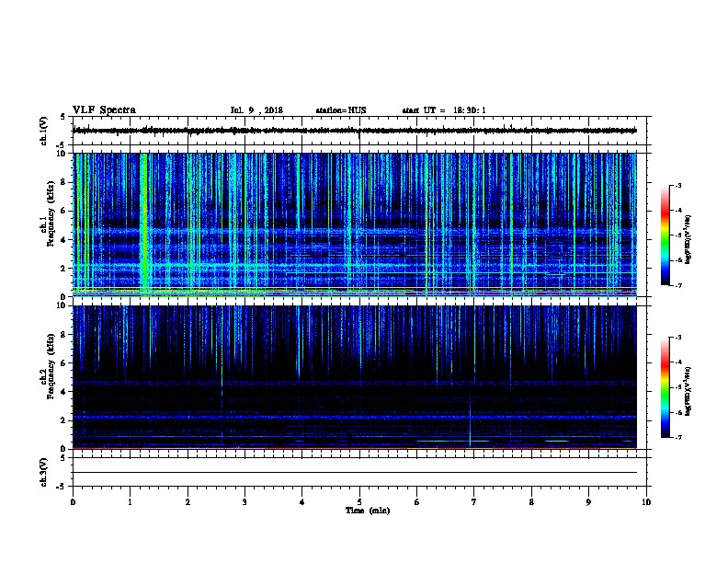Select the "start UT = 18:30:1" text

pos(444,110)
